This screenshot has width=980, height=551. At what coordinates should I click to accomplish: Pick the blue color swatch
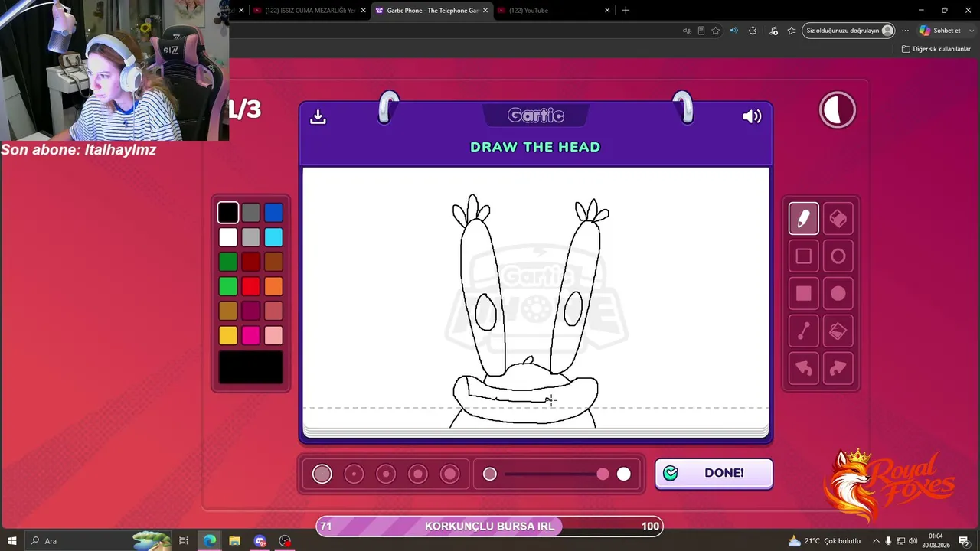click(x=273, y=212)
